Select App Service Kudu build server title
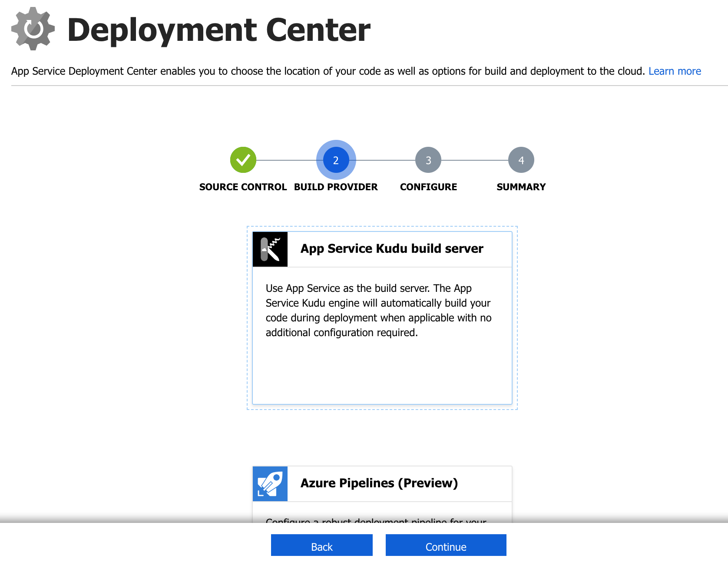Screen dimensions: 728x562 [392, 248]
